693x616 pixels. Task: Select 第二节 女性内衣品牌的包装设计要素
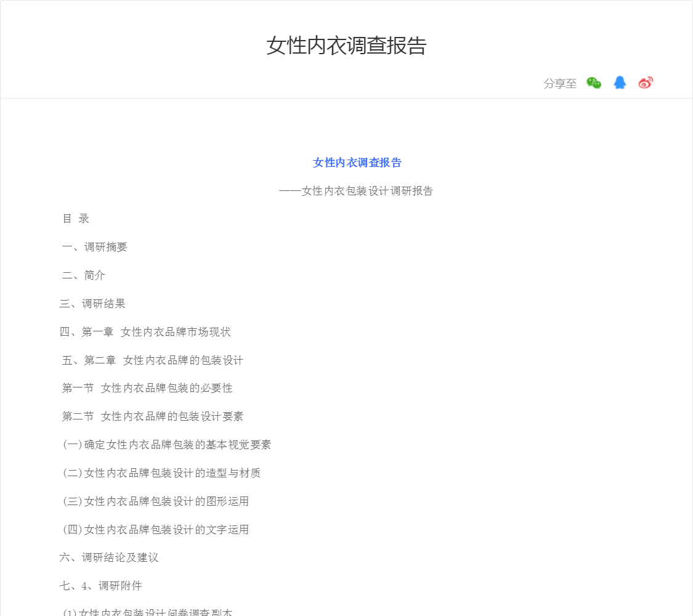tap(153, 416)
